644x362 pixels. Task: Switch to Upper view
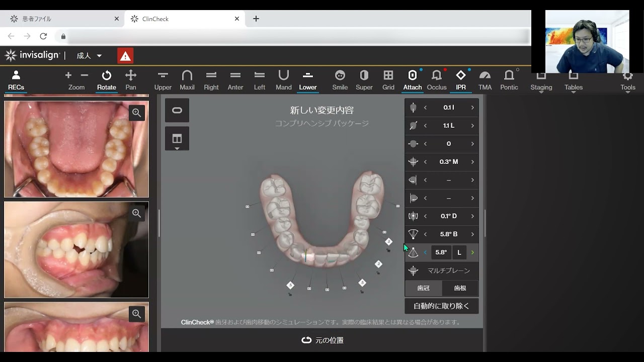tap(163, 80)
